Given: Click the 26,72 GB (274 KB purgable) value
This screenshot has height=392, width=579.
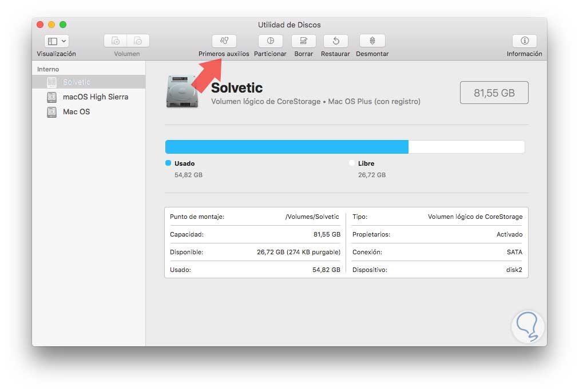Looking at the screenshot, I should [x=298, y=252].
